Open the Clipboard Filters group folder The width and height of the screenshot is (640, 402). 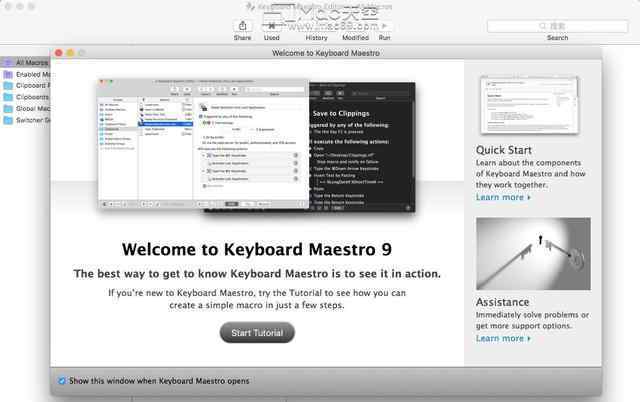click(25, 86)
